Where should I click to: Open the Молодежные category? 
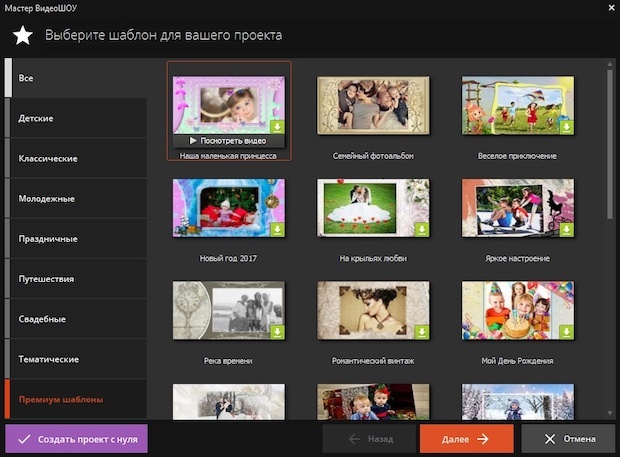point(76,198)
